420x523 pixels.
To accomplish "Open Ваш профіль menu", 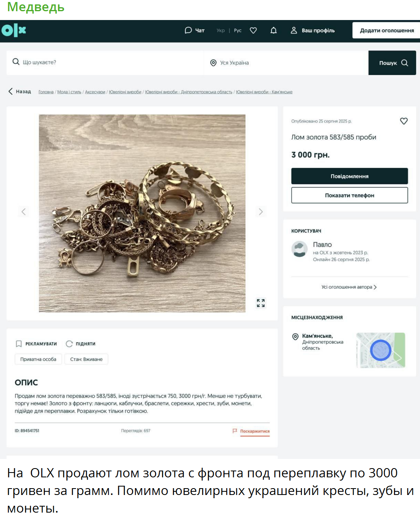I will tap(313, 30).
